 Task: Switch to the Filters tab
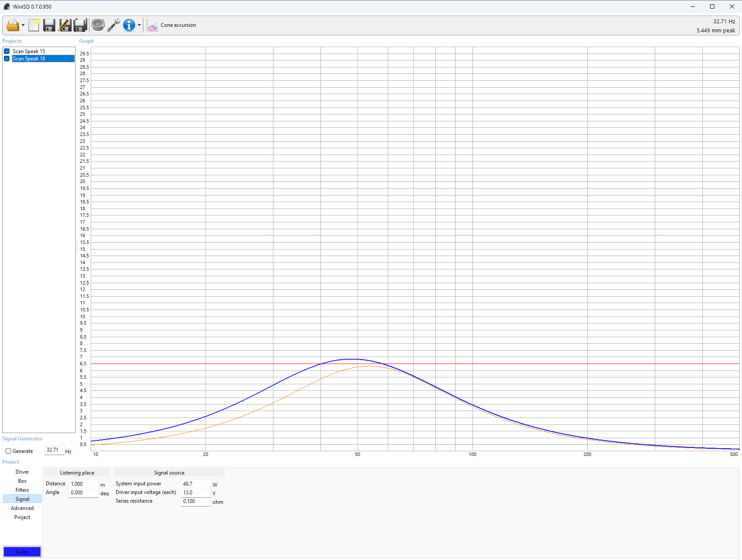pyautogui.click(x=22, y=490)
